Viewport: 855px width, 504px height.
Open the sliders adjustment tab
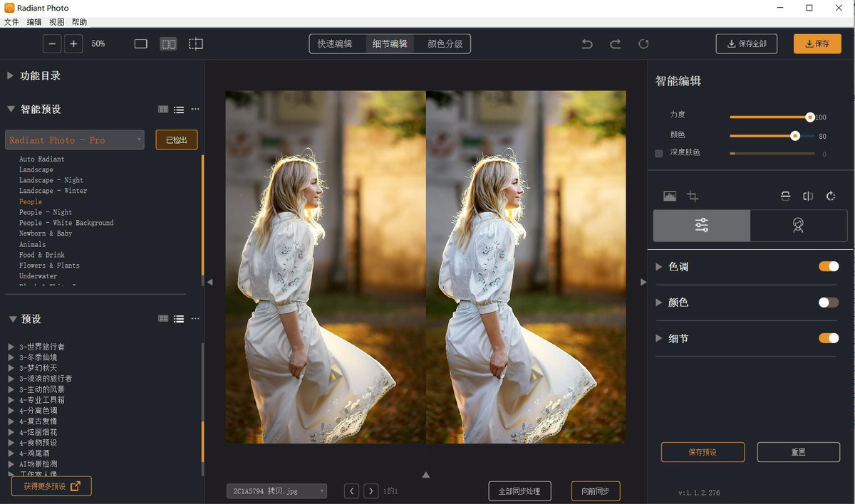702,225
